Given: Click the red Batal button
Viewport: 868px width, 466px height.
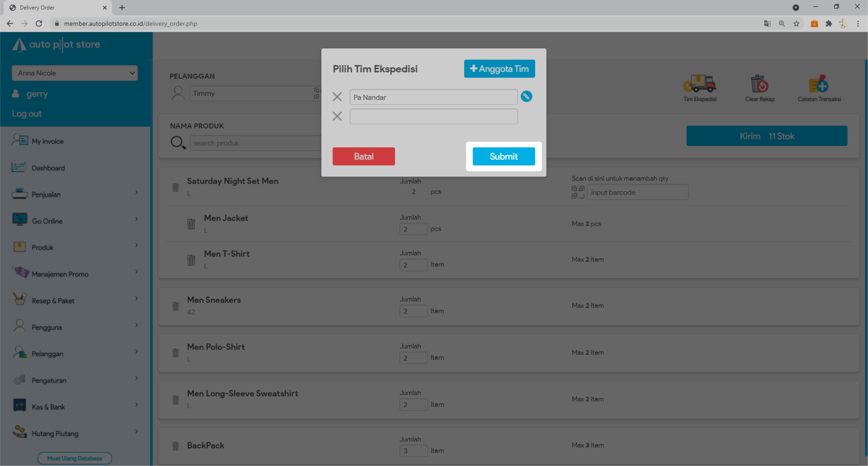Looking at the screenshot, I should tap(363, 156).
